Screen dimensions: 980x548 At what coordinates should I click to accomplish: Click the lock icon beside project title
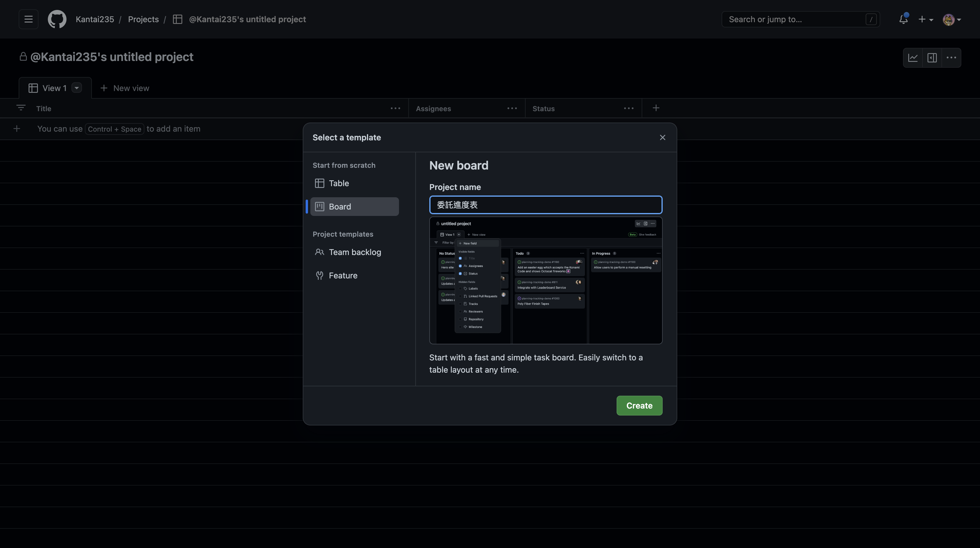pyautogui.click(x=23, y=56)
